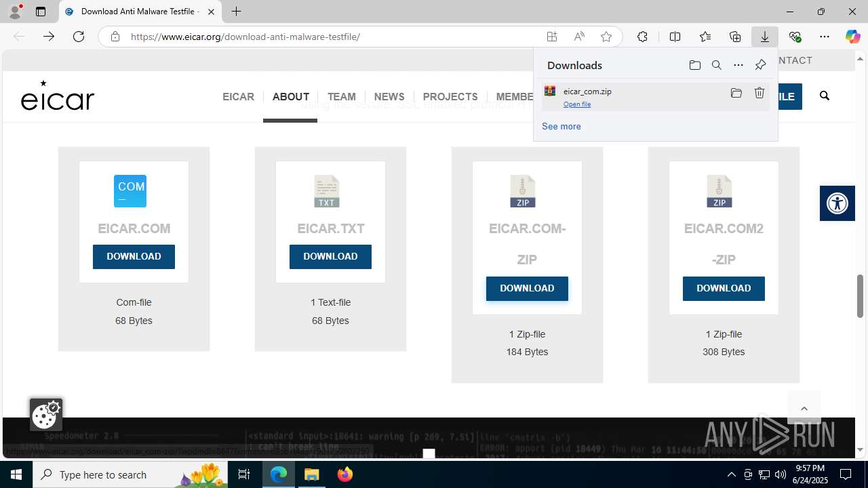Activate the Read aloud icon
Screen dimensions: 868x488
tap(579, 37)
